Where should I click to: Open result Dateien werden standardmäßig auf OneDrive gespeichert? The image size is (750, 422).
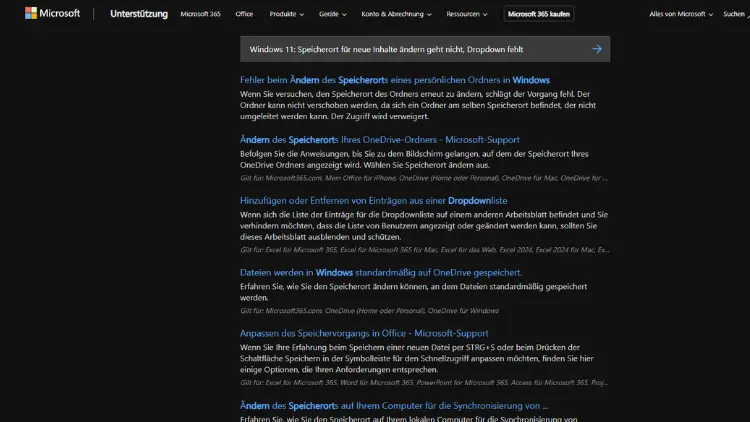click(x=381, y=272)
